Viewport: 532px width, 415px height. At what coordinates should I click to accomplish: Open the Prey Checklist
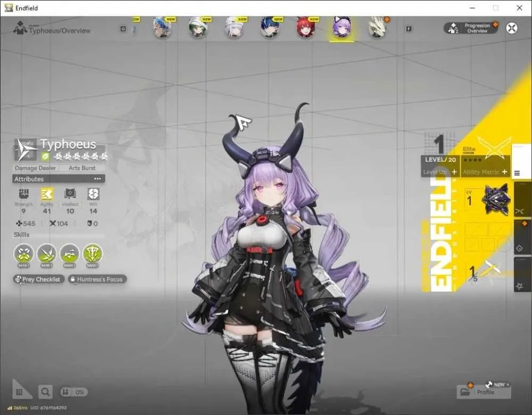(39, 279)
